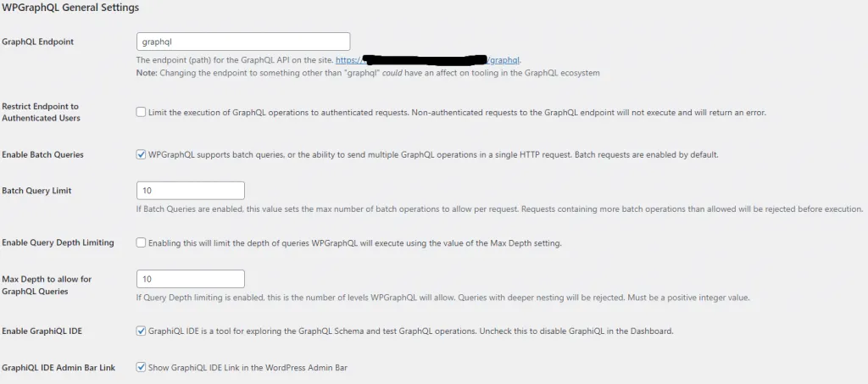The height and width of the screenshot is (384, 868).
Task: Disable the Enable GraphiQL IDE checkbox
Action: pyautogui.click(x=141, y=331)
